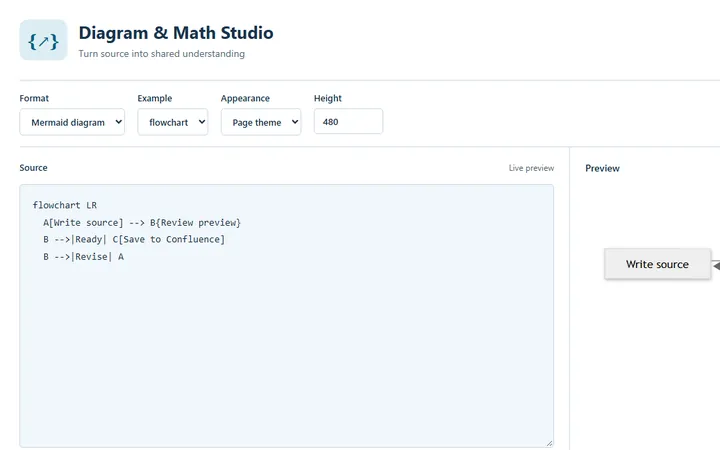Click the resize handle of the source editor
The image size is (720, 450).
tap(549, 443)
